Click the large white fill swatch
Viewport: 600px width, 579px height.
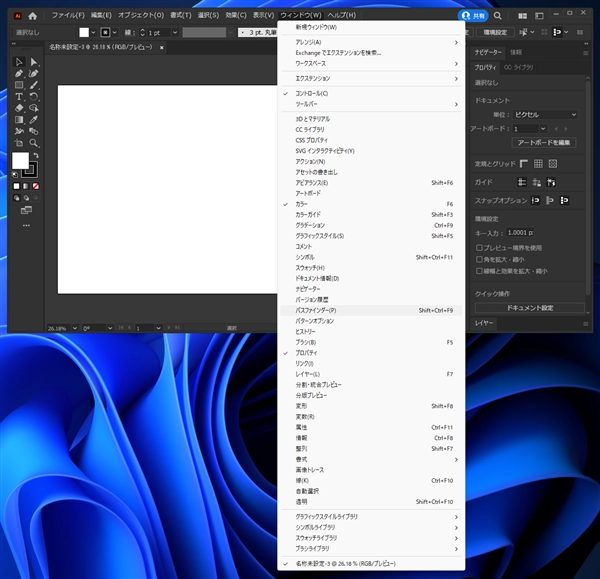pos(20,160)
